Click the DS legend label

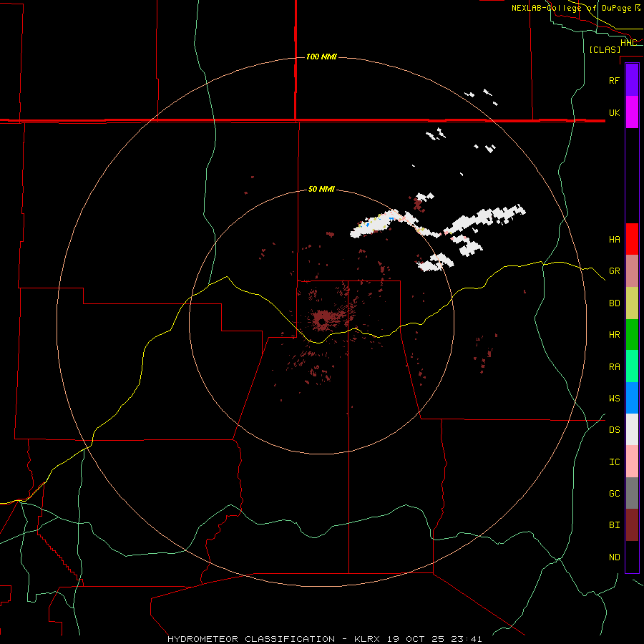614,430
